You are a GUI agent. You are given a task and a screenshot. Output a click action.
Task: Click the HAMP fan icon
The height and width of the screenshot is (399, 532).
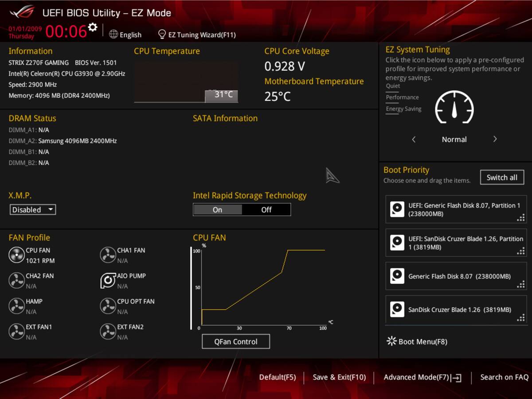point(17,306)
